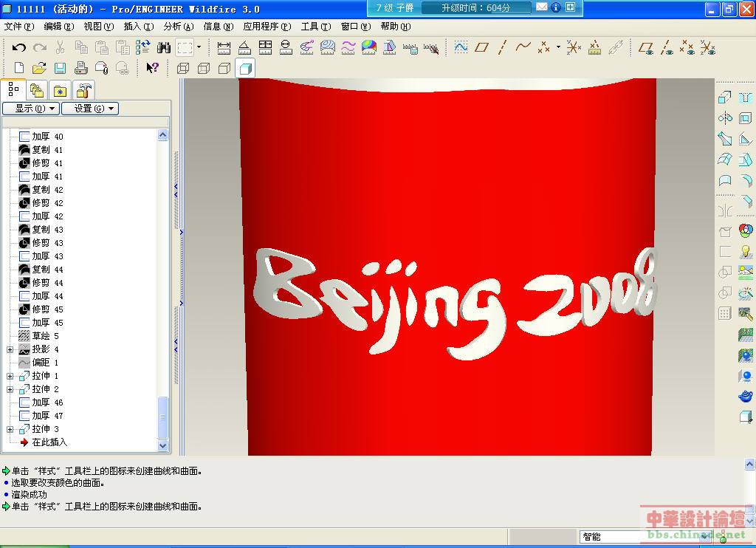This screenshot has height=548, width=756.
Task: Select the Extrude tool in right toolbar
Action: pyautogui.click(x=725, y=98)
